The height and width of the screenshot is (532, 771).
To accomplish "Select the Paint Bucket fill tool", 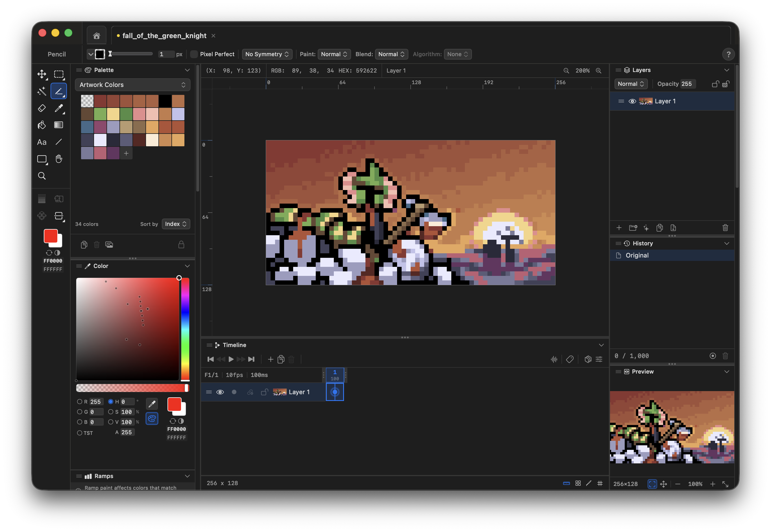I will (42, 125).
